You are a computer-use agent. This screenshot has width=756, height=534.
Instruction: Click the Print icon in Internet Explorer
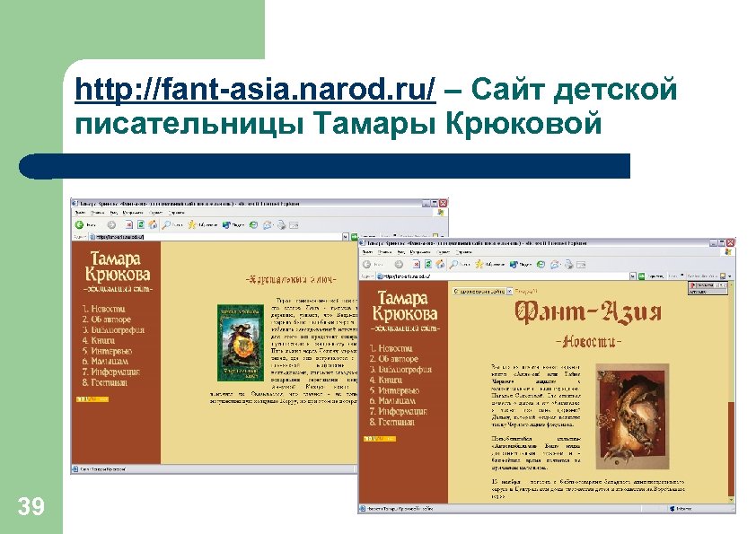(569, 263)
